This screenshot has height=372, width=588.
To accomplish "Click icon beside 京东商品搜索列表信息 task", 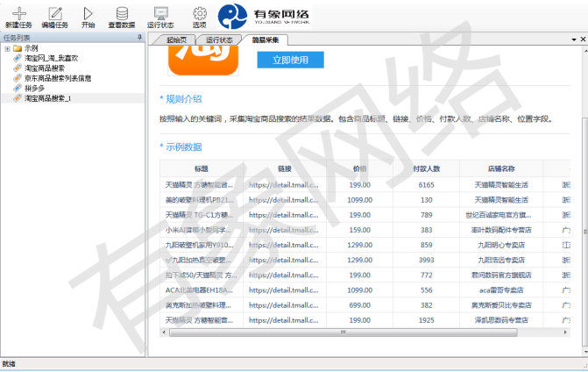I will point(18,78).
